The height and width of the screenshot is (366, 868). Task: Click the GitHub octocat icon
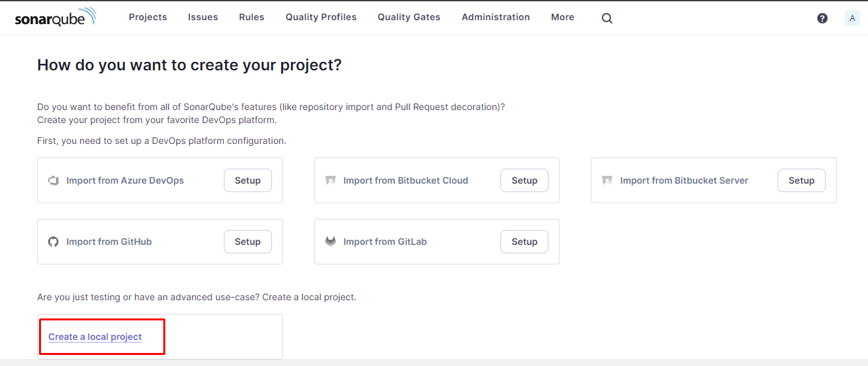pos(53,242)
